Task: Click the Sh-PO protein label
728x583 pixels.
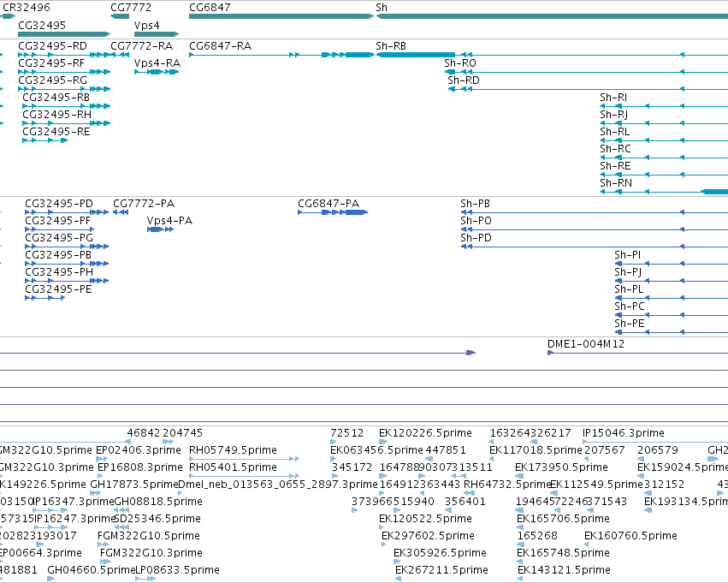Action: pos(476,221)
